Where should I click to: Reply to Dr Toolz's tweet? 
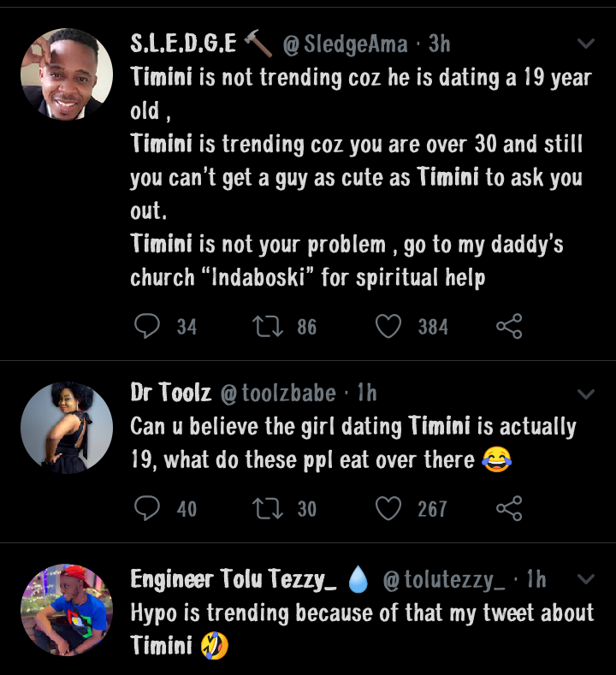point(149,508)
